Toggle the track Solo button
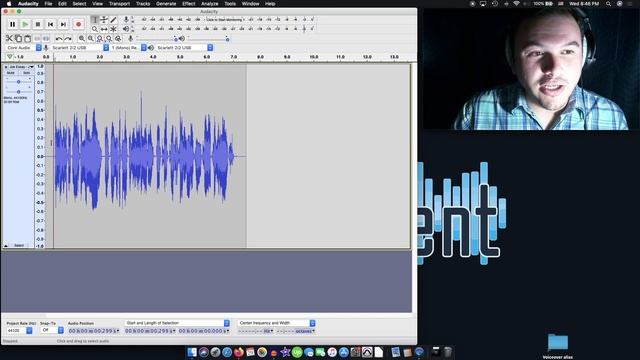 [x=27, y=73]
